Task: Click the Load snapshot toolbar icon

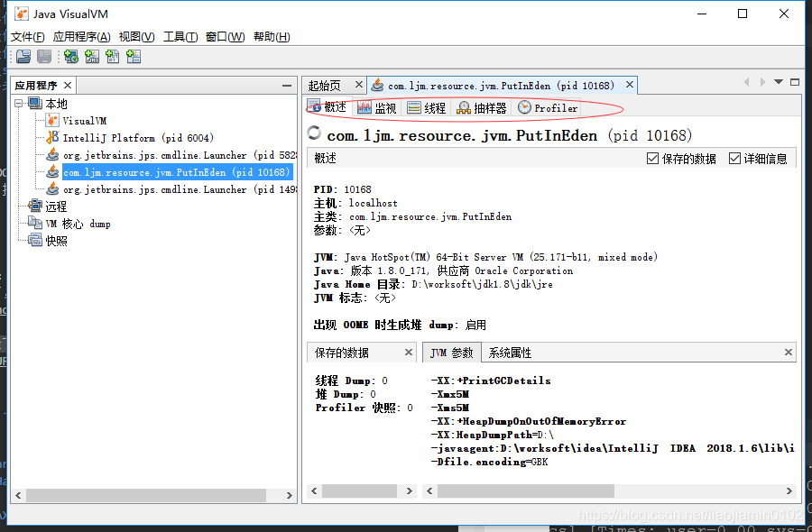Action: click(23, 57)
